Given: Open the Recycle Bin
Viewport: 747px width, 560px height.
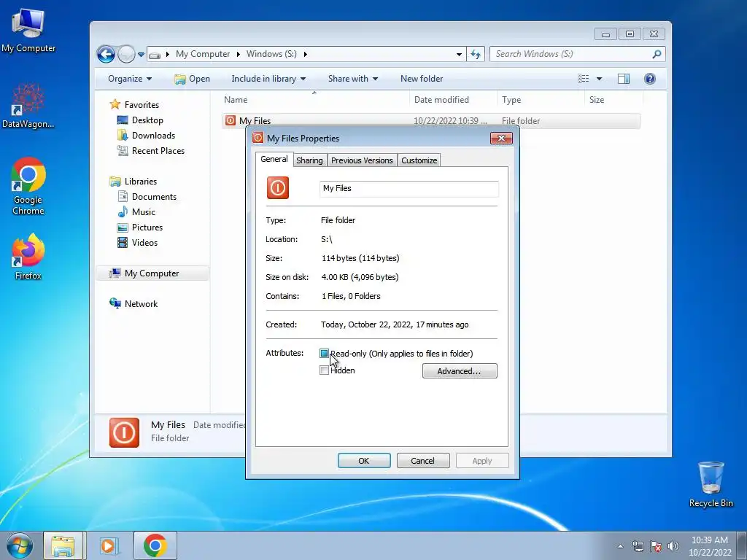Looking at the screenshot, I should pos(711,484).
